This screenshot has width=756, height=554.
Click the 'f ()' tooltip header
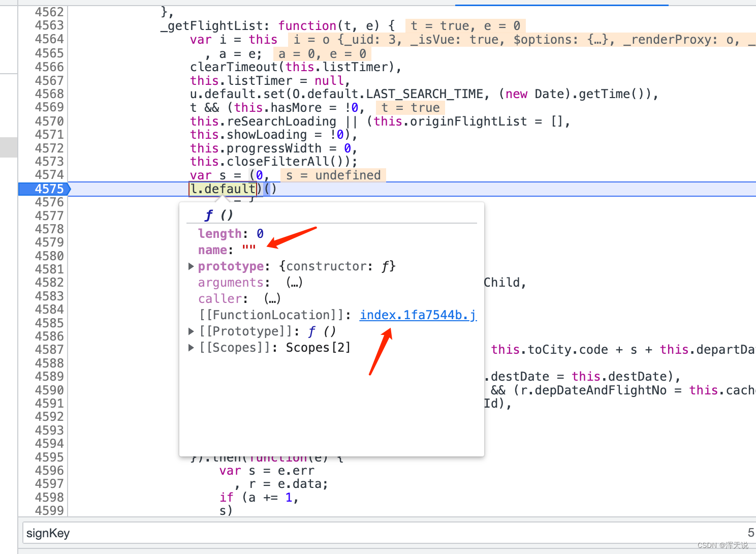click(x=219, y=215)
